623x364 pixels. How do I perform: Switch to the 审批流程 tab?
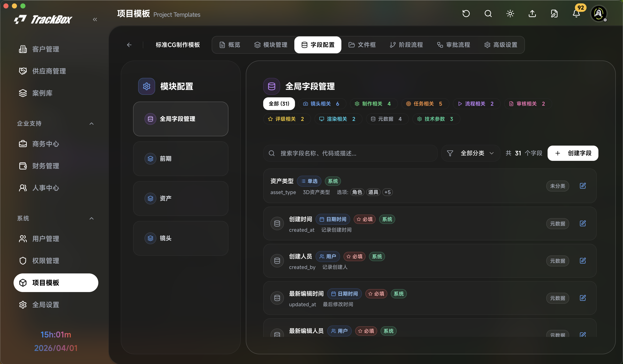453,45
